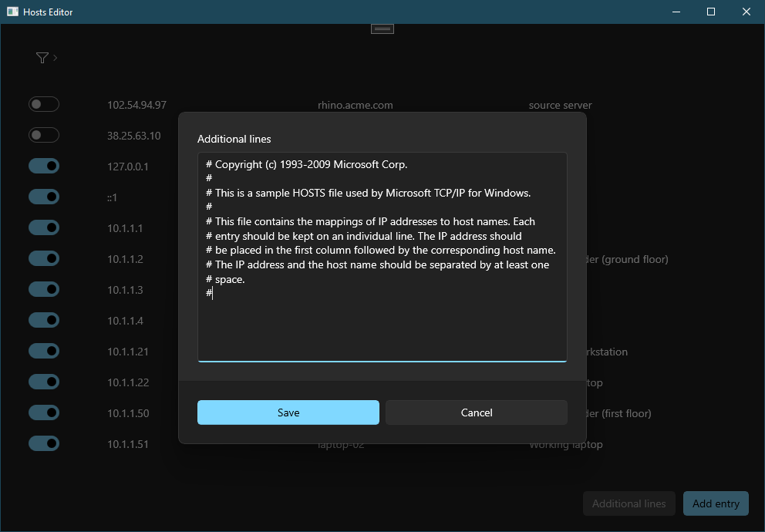The width and height of the screenshot is (765, 532).
Task: Toggle the switch for 38.25.63.10
Action: [x=44, y=135]
